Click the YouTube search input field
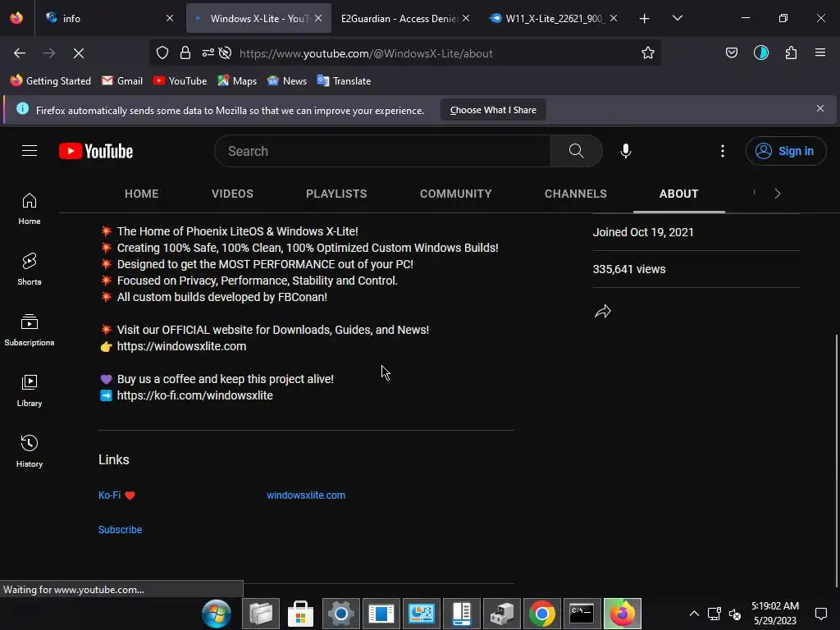Image resolution: width=840 pixels, height=630 pixels. pyautogui.click(x=382, y=151)
